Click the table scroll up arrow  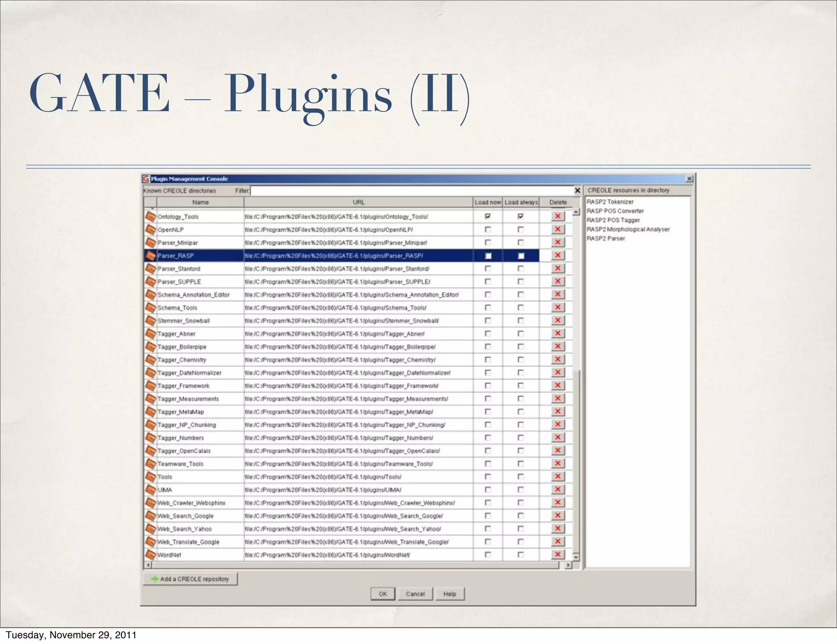(576, 212)
